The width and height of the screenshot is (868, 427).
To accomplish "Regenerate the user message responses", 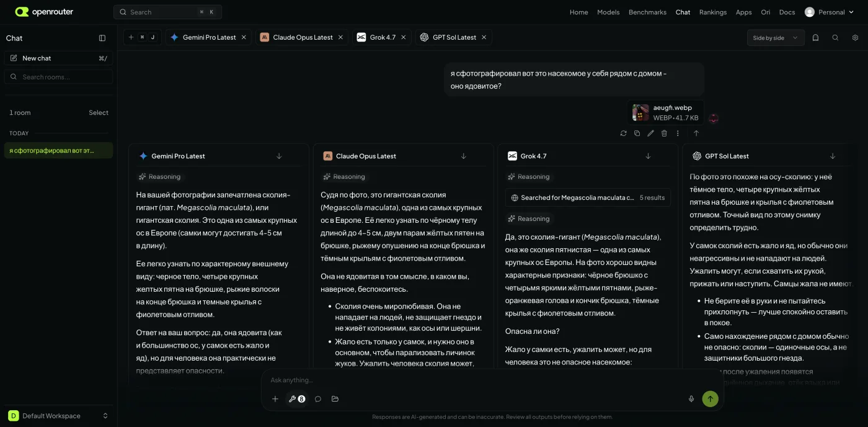I will [623, 133].
